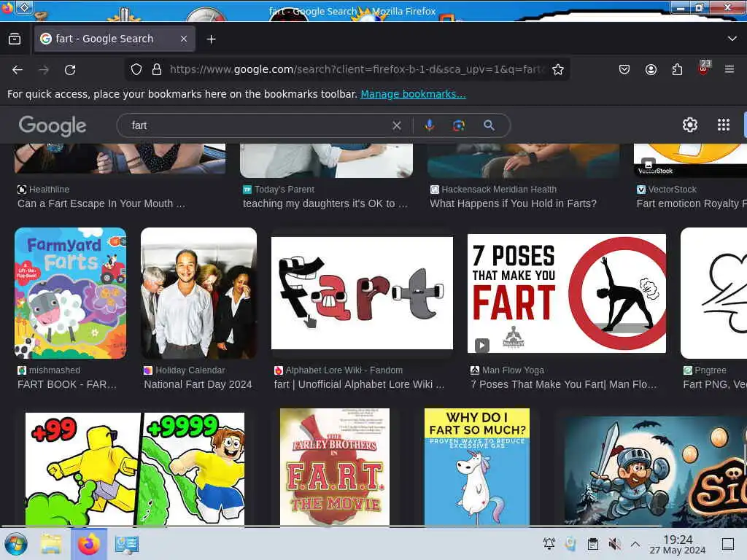Image resolution: width=747 pixels, height=560 pixels.
Task: Open the Extensions puzzle icon
Action: click(x=677, y=69)
